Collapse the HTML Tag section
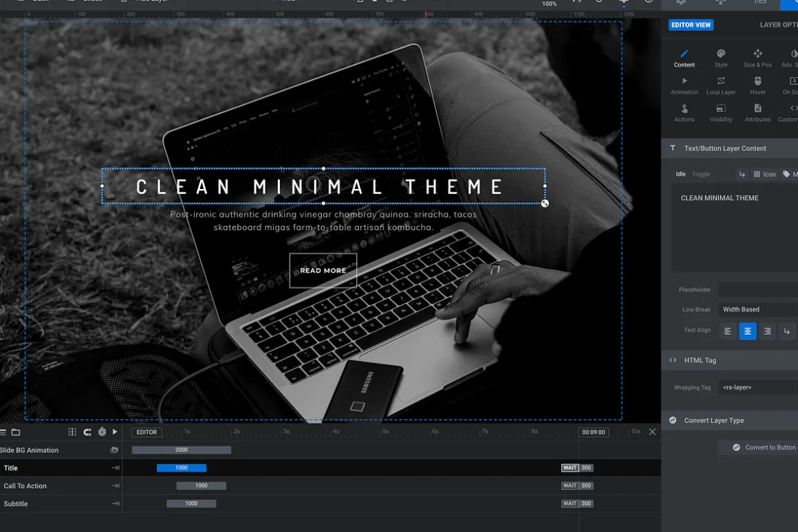Viewport: 798px width, 532px height. 729,360
